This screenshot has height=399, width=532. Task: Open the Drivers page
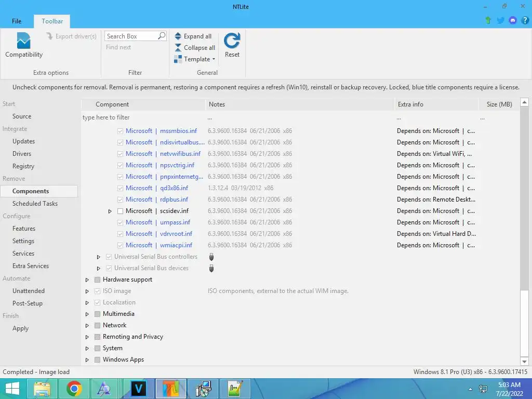click(22, 154)
